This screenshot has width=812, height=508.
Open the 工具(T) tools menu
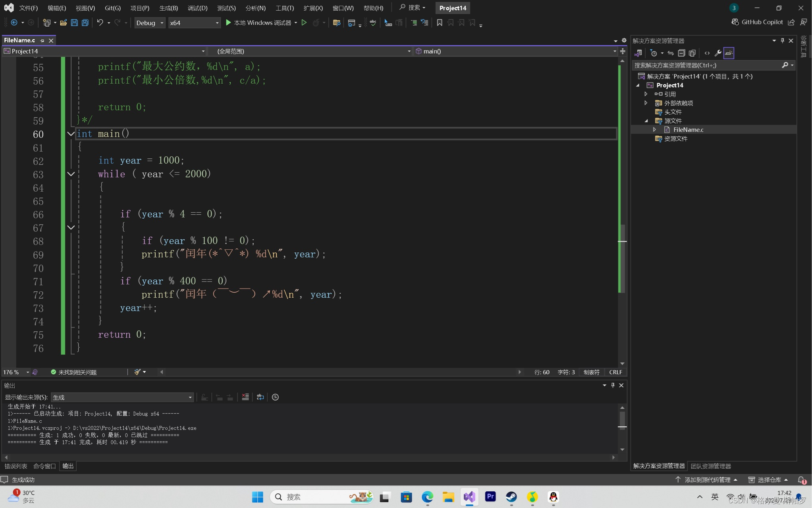285,8
